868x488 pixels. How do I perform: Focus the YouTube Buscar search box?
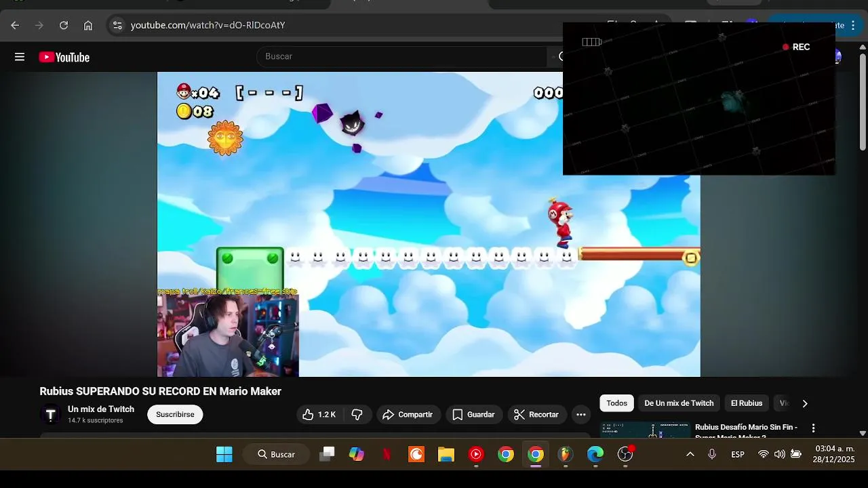[401, 57]
